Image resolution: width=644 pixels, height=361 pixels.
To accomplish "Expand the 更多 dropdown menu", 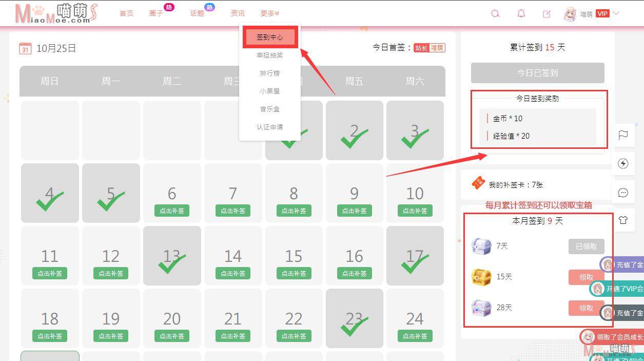I will [270, 13].
